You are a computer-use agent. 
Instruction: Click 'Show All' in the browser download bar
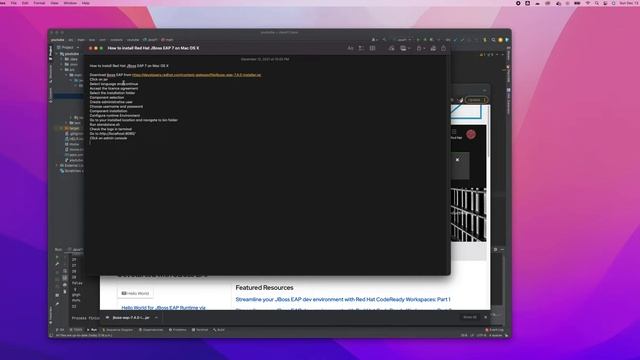pos(469,317)
